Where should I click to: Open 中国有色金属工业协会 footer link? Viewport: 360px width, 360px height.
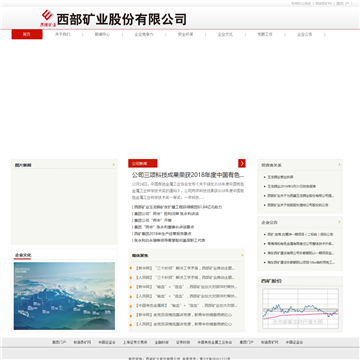tap(215, 342)
